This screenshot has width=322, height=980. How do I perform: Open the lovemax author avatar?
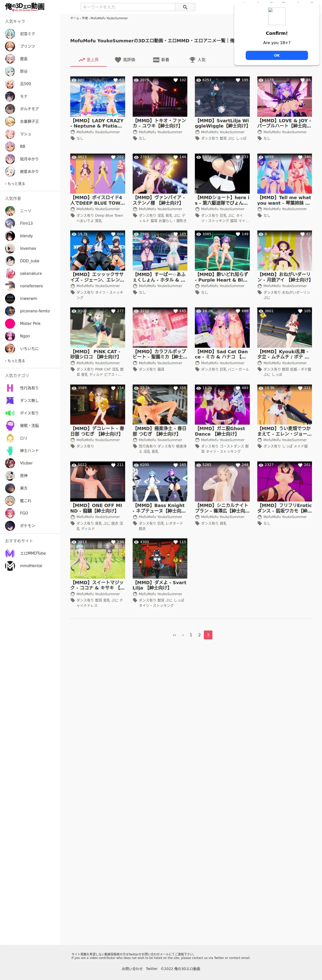coord(10,249)
